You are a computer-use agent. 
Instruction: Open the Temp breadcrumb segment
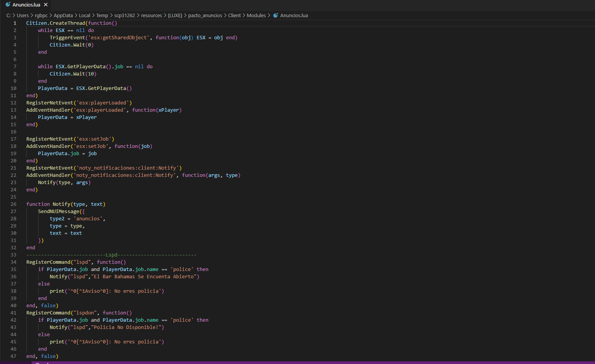102,15
